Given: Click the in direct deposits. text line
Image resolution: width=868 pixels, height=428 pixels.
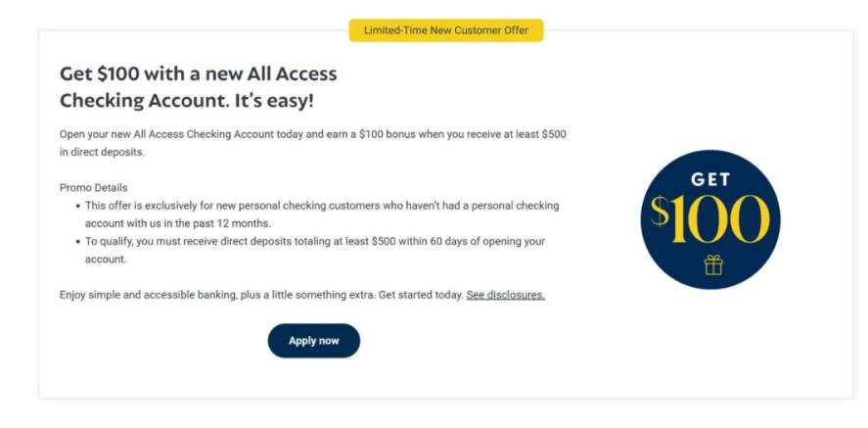Looking at the screenshot, I should tap(103, 152).
